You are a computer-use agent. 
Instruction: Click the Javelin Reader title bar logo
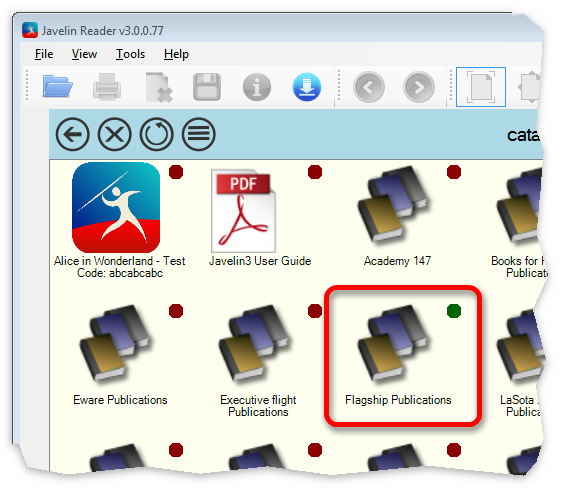[30, 30]
